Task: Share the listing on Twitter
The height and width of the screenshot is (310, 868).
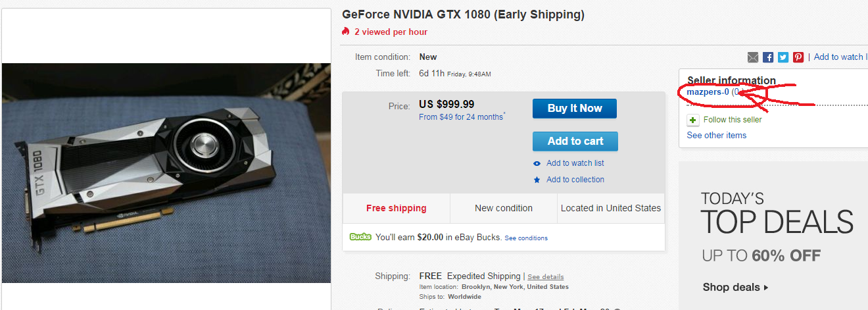Action: click(x=783, y=57)
